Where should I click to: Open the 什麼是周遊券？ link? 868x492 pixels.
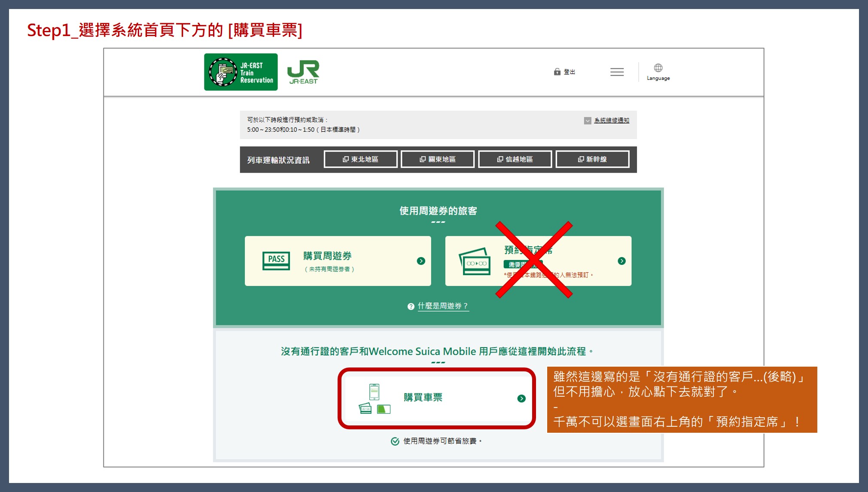click(443, 306)
